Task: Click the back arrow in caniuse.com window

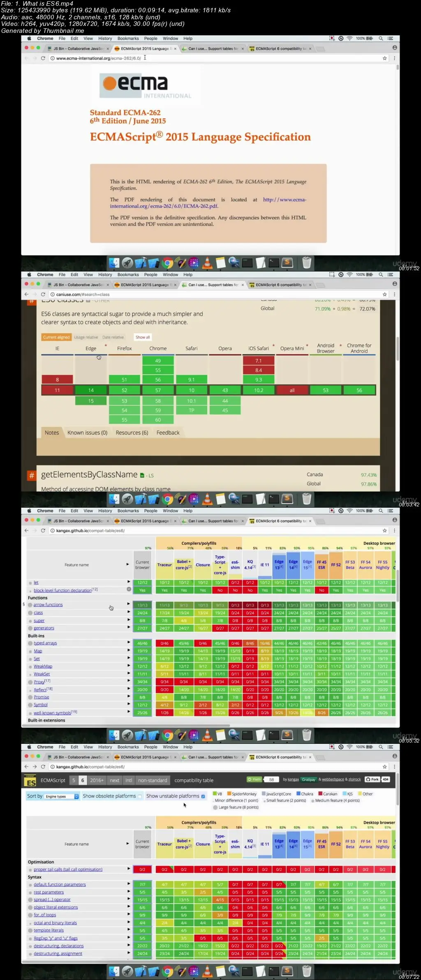Action: click(26, 294)
